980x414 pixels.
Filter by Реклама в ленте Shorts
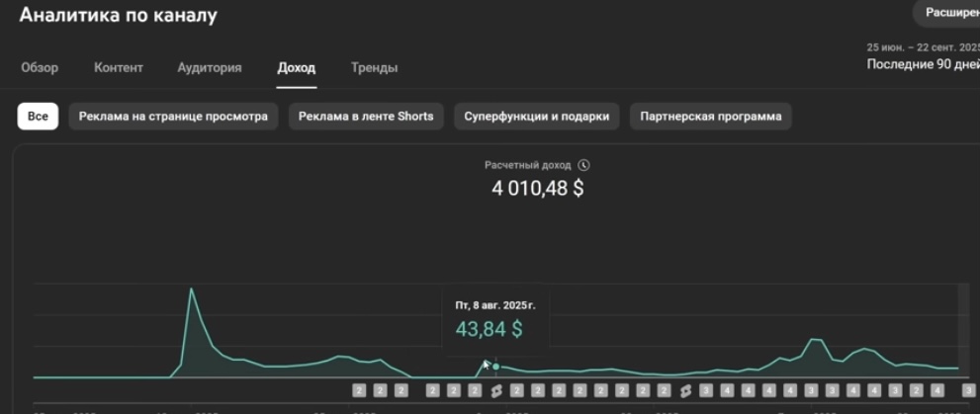(x=366, y=116)
